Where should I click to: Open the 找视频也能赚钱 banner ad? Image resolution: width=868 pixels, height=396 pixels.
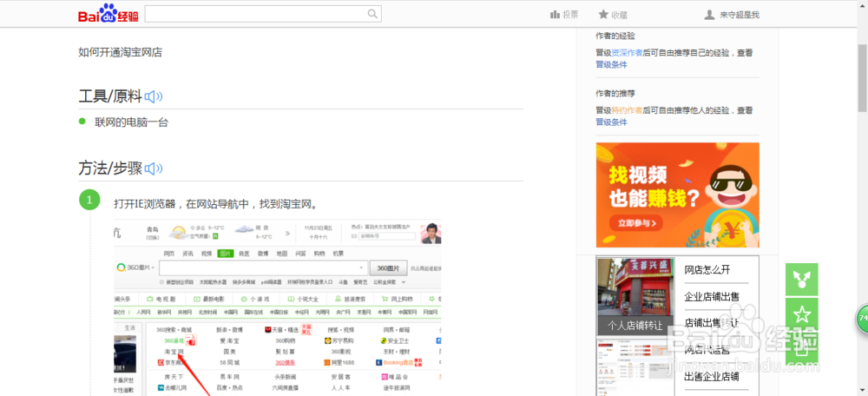(678, 195)
